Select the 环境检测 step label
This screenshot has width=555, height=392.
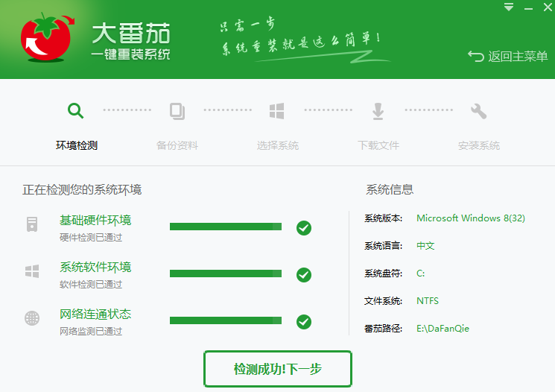[76, 145]
